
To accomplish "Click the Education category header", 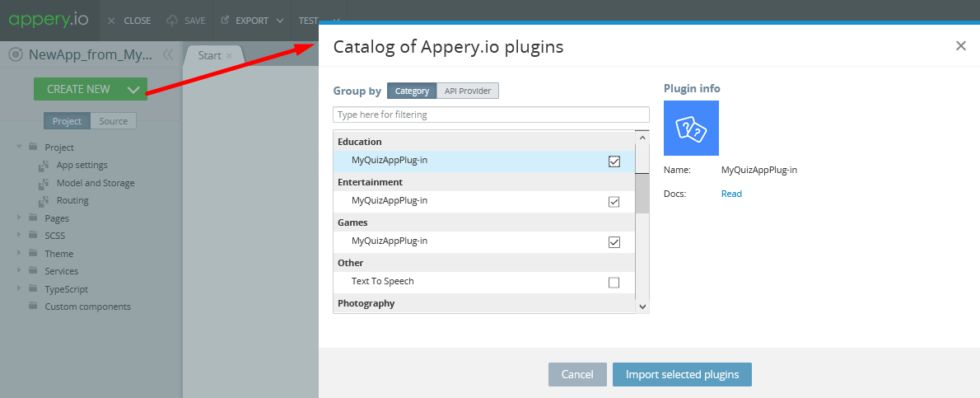I will 484,142.
